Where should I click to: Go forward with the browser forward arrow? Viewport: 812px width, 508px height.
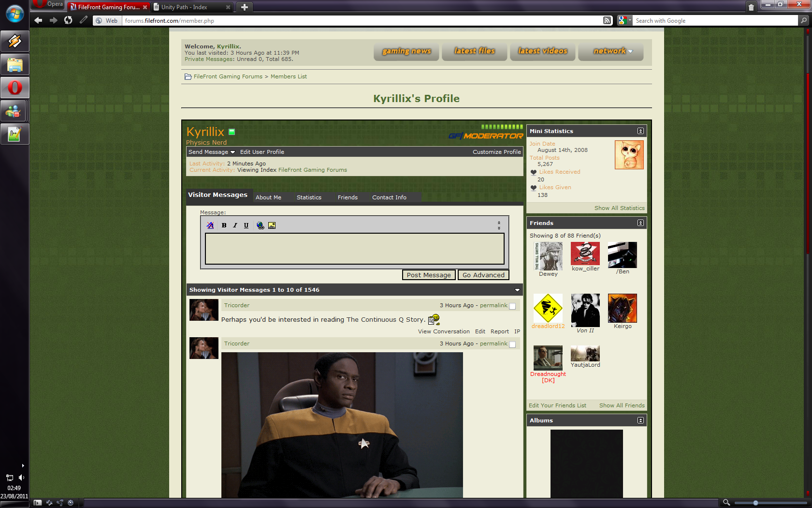(54, 20)
